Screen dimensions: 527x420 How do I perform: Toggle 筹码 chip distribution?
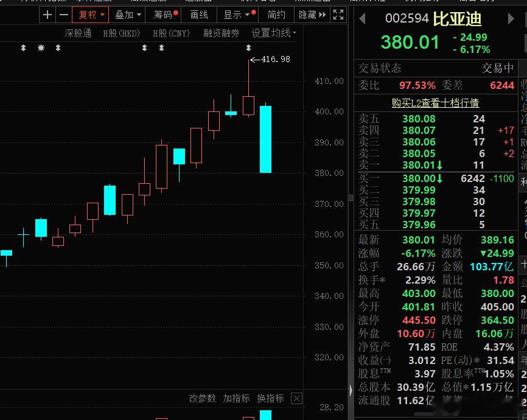(163, 15)
